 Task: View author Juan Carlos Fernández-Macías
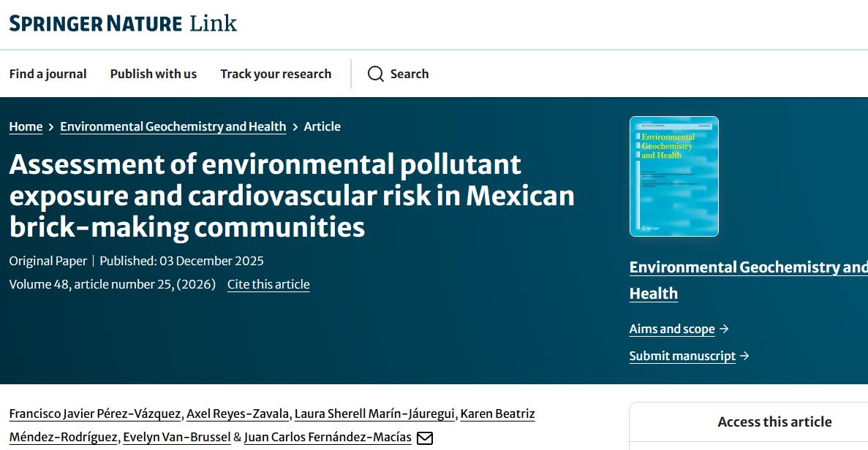(328, 438)
